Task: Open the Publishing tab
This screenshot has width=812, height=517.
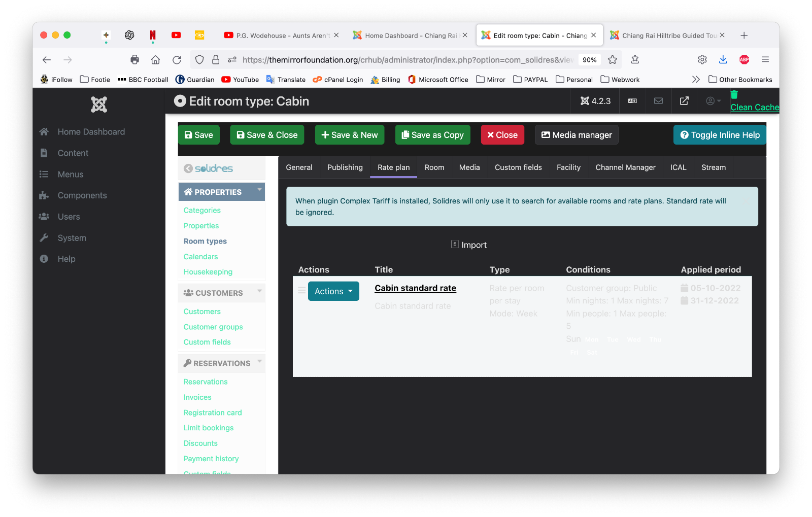Action: coord(345,167)
